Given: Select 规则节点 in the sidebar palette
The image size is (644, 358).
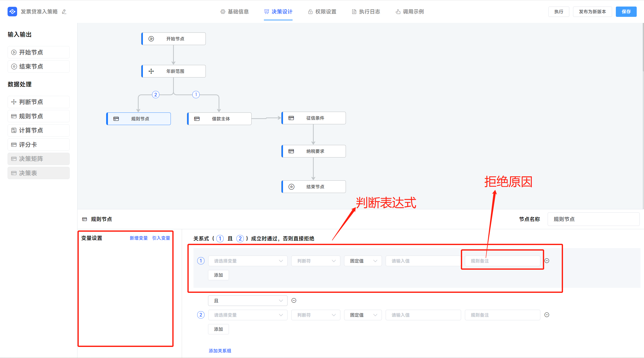Looking at the screenshot, I should [x=38, y=116].
